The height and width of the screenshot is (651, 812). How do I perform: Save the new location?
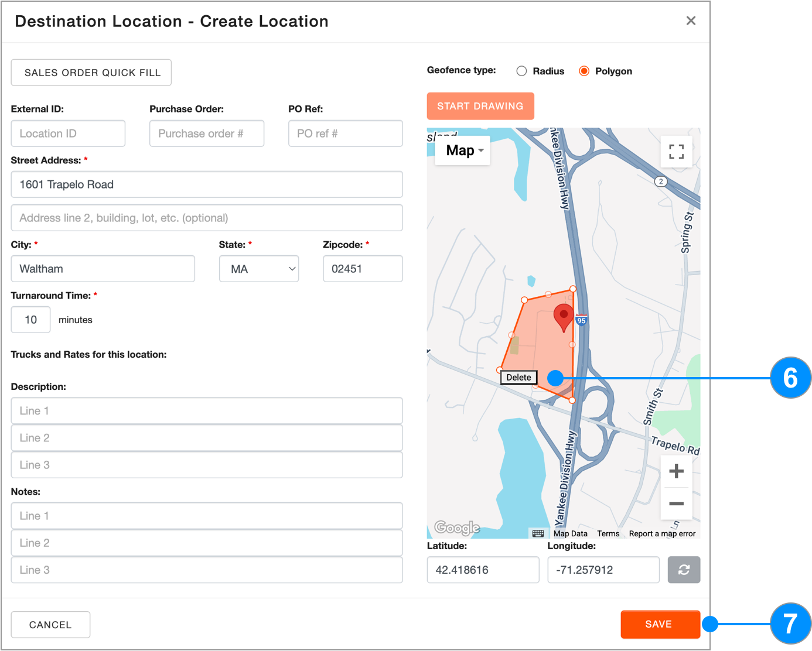click(x=660, y=624)
